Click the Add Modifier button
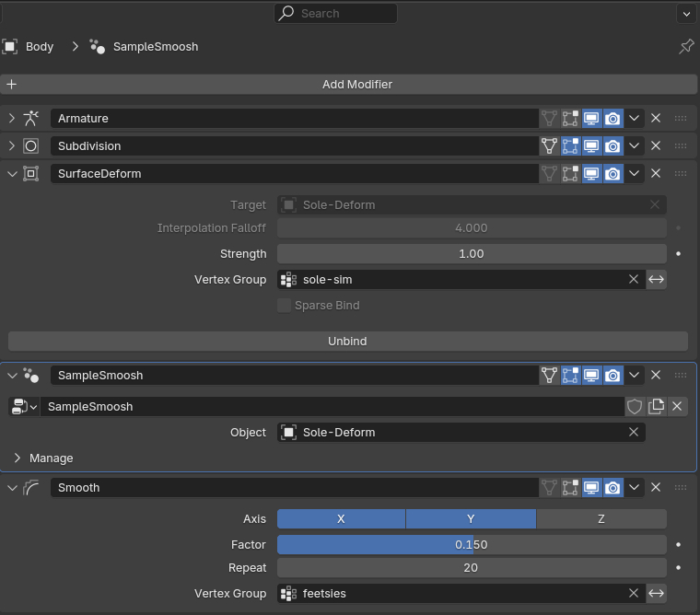This screenshot has width=700, height=615. click(356, 84)
